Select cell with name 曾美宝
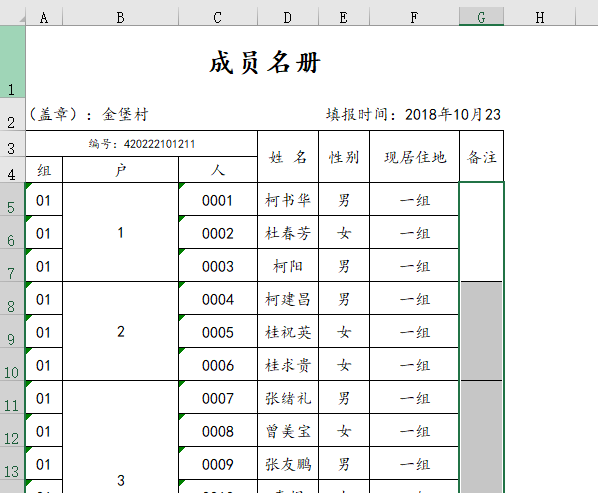This screenshot has width=598, height=493. (x=288, y=431)
